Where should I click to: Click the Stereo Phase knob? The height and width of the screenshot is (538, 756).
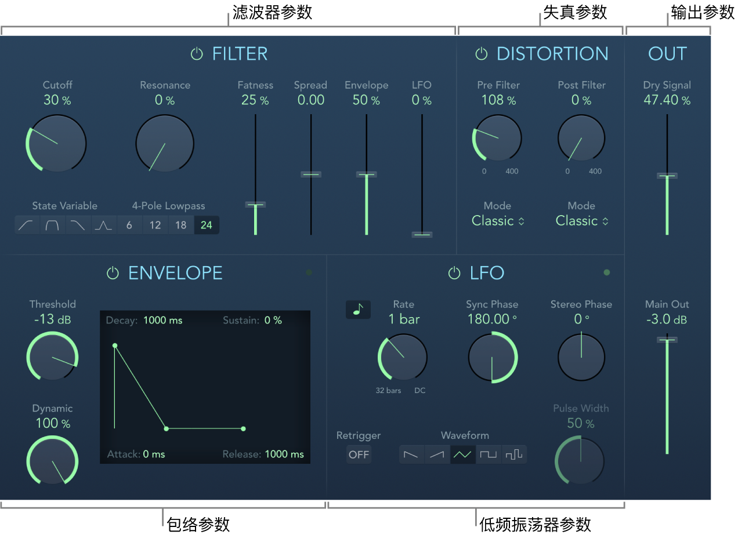point(581,357)
